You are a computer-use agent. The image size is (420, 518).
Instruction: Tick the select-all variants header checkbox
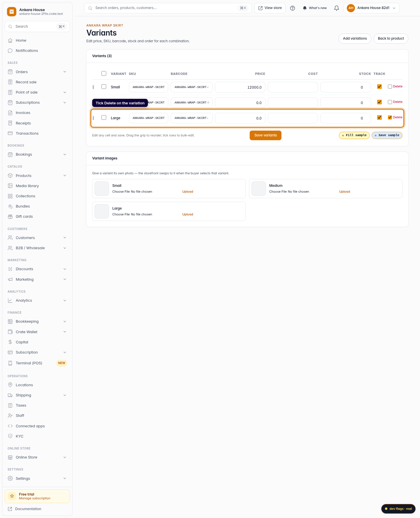[x=104, y=73]
